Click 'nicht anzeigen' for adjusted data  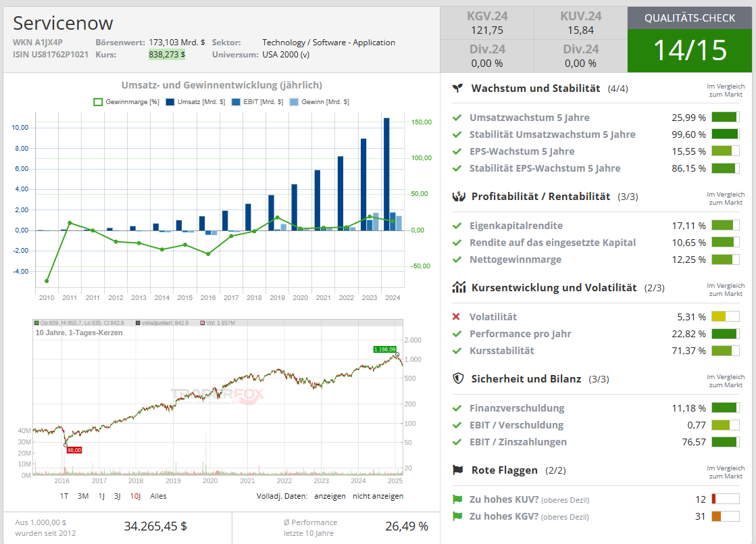378,496
